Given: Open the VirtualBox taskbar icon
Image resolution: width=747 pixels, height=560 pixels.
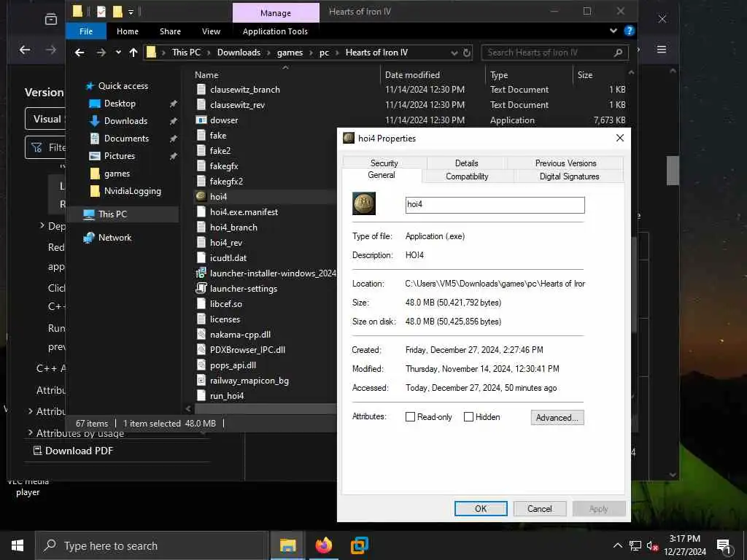Looking at the screenshot, I should click(x=359, y=545).
